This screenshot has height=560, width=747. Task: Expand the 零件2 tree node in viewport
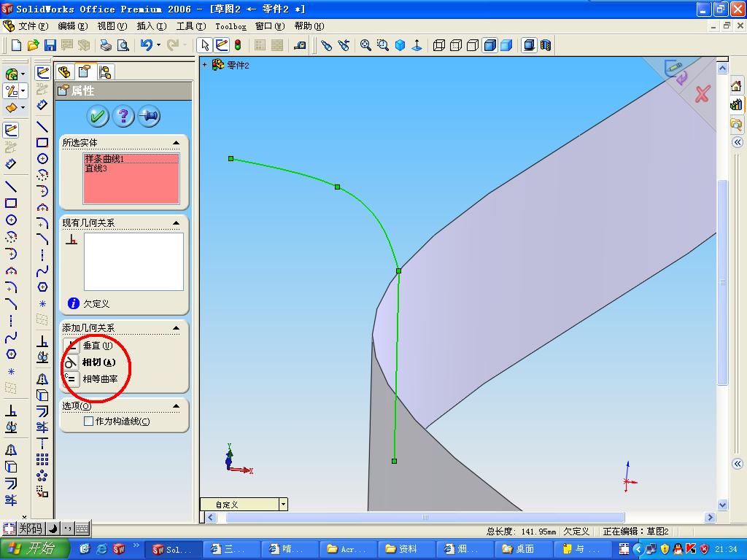204,65
